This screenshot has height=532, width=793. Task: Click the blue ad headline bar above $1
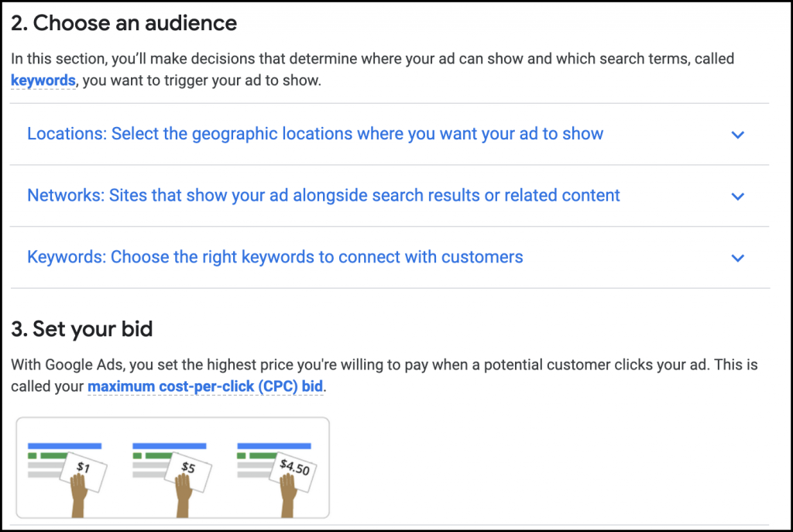pos(65,445)
